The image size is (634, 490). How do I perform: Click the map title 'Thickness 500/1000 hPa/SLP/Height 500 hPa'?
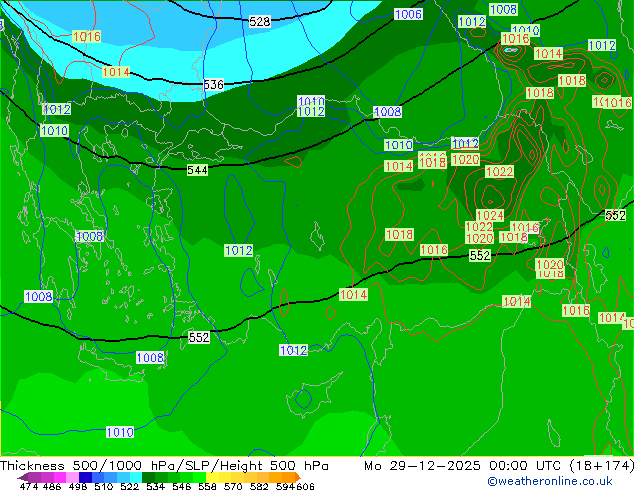point(164,466)
